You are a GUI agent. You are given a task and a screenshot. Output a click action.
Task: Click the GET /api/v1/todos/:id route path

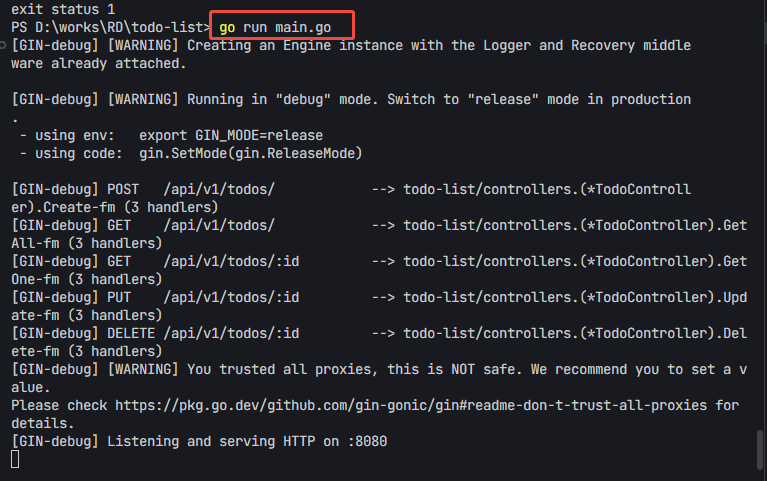pyautogui.click(x=230, y=261)
